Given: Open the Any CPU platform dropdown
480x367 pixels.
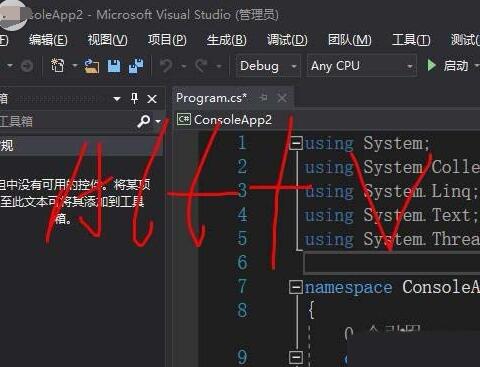Looking at the screenshot, I should 362,66.
